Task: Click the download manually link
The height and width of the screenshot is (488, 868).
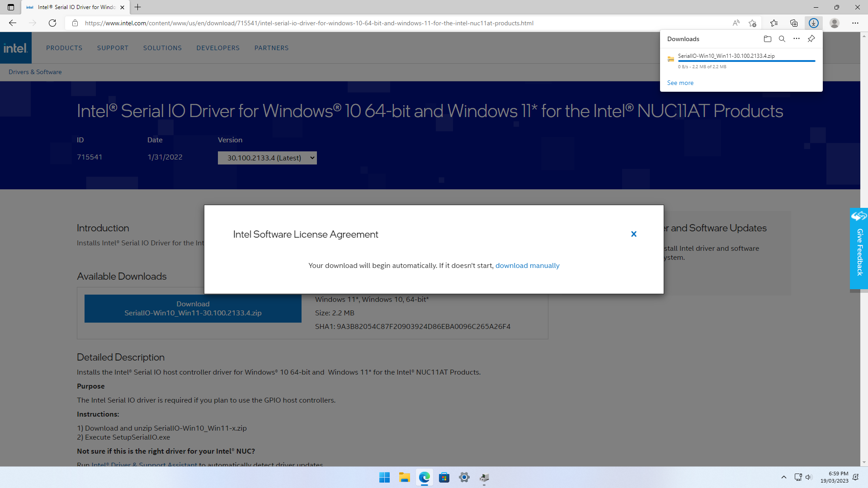Action: [x=528, y=266]
